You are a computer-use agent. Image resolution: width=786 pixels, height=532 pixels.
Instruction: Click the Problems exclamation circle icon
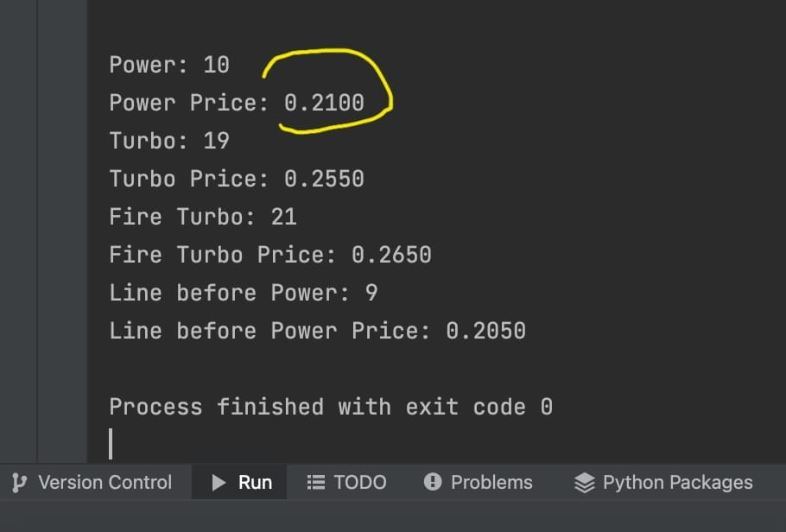433,482
